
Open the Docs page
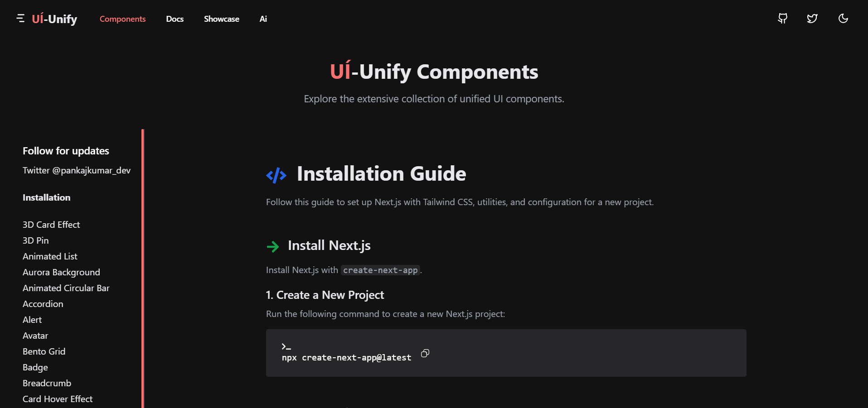[175, 19]
